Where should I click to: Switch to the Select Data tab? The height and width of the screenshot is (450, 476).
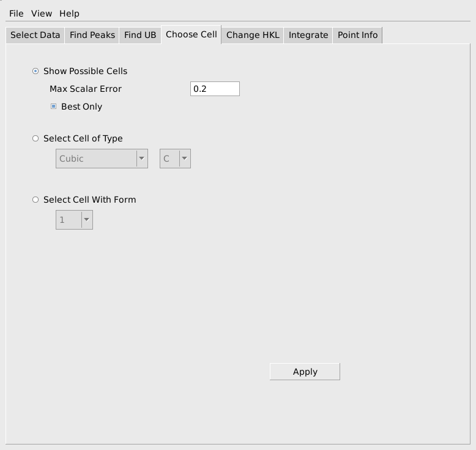click(x=35, y=35)
